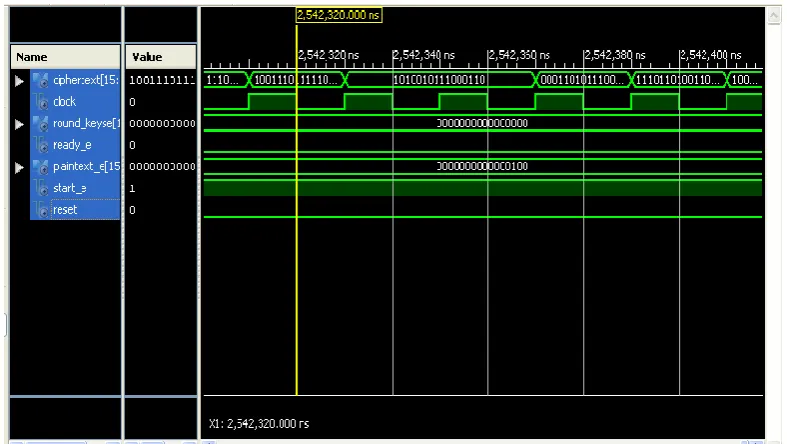Click the X1: 2,542,320.000 ns cursor readout

click(x=259, y=424)
